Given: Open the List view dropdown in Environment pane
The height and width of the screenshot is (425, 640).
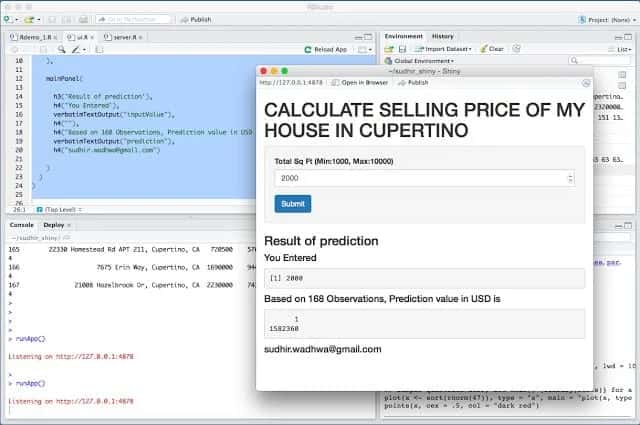Looking at the screenshot, I should pos(624,49).
